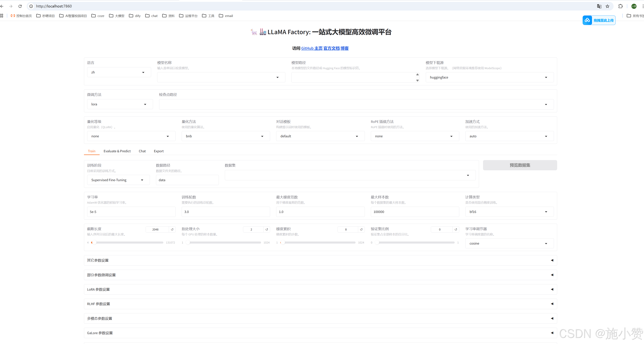The width and height of the screenshot is (644, 344).
Task: Decrease 模型路径 field with down arrow
Action: pos(417,81)
